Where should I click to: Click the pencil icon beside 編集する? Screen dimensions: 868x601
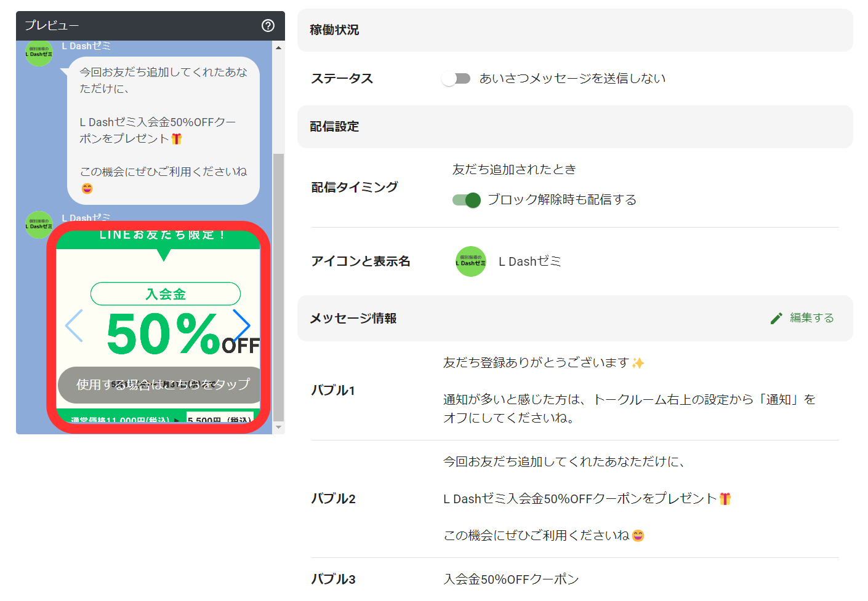776,318
